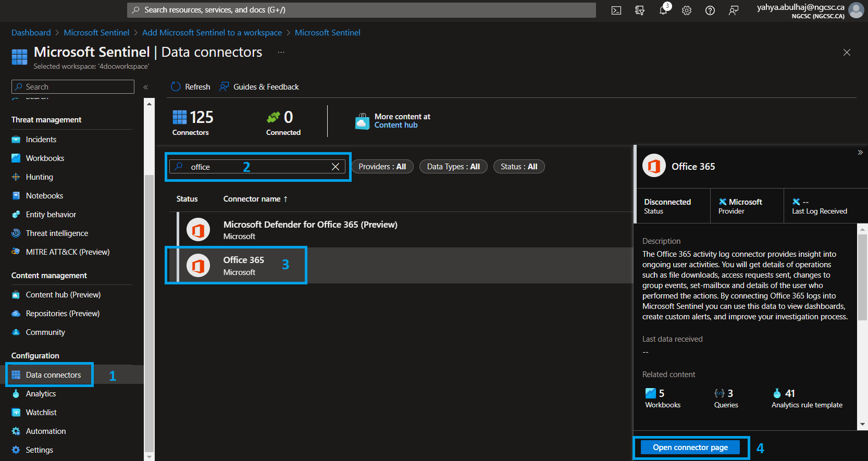Click Open connector page button
This screenshot has width=868, height=461.
[x=690, y=447]
